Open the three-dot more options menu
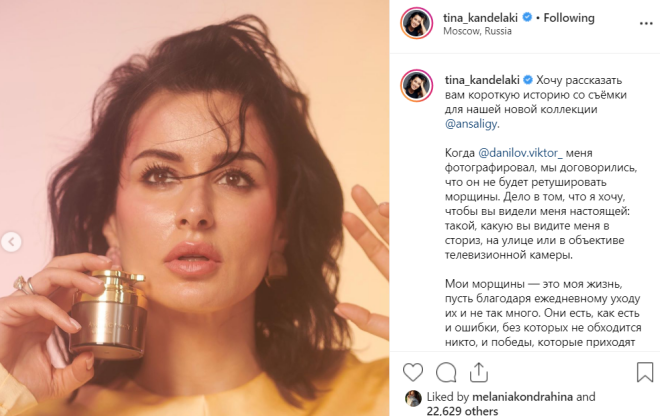The width and height of the screenshot is (660, 416). coord(646,24)
